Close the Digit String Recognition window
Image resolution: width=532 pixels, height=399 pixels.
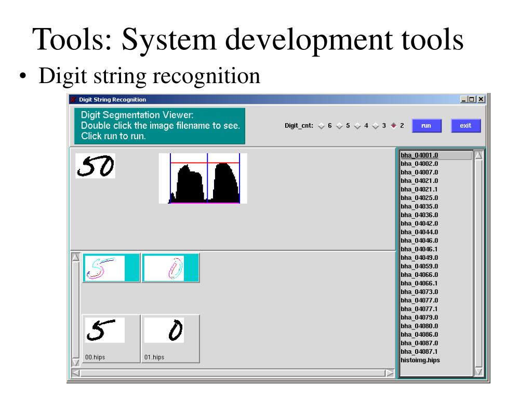(481, 99)
